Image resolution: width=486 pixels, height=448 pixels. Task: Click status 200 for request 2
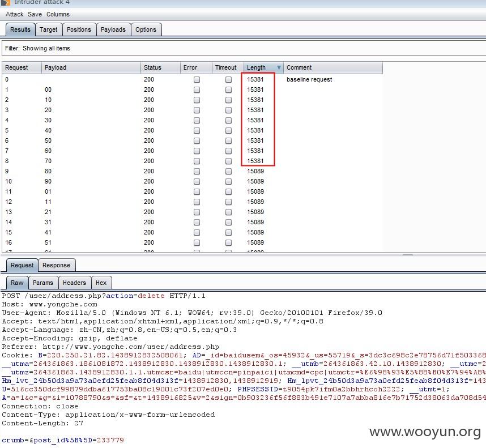pos(149,100)
